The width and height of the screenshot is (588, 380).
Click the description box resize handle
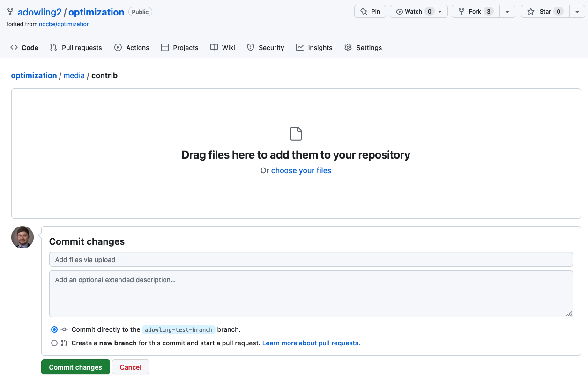click(x=569, y=314)
